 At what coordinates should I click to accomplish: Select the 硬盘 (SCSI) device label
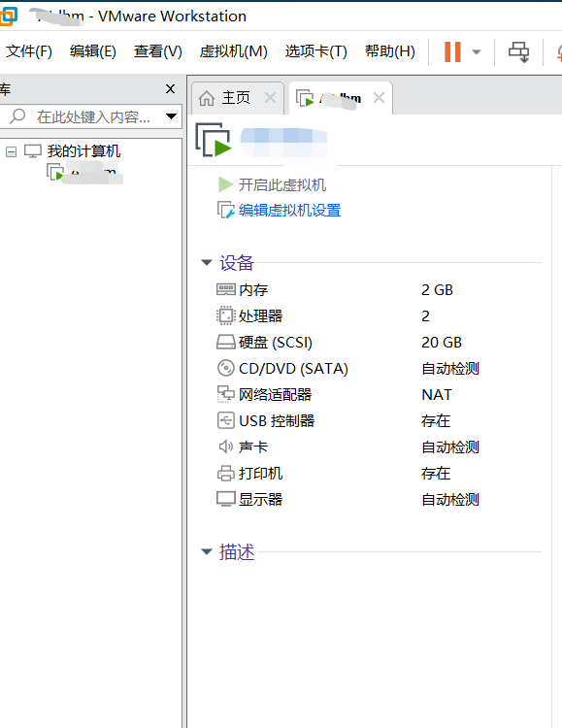click(276, 343)
